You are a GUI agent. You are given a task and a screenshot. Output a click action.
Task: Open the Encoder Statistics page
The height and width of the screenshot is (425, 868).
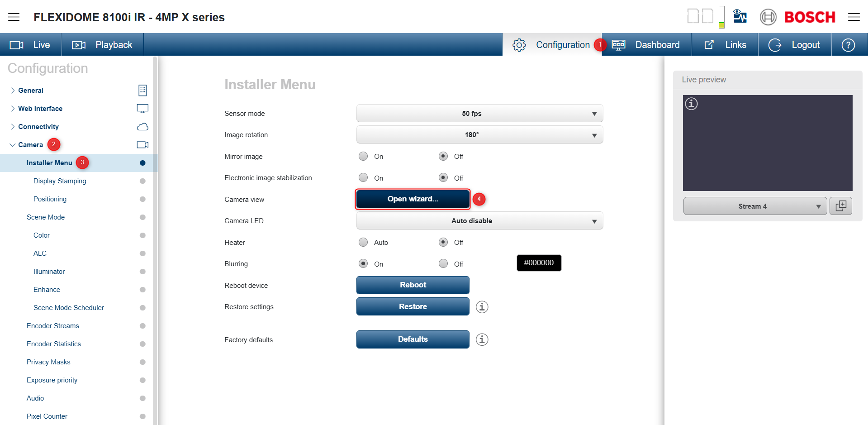[54, 344]
